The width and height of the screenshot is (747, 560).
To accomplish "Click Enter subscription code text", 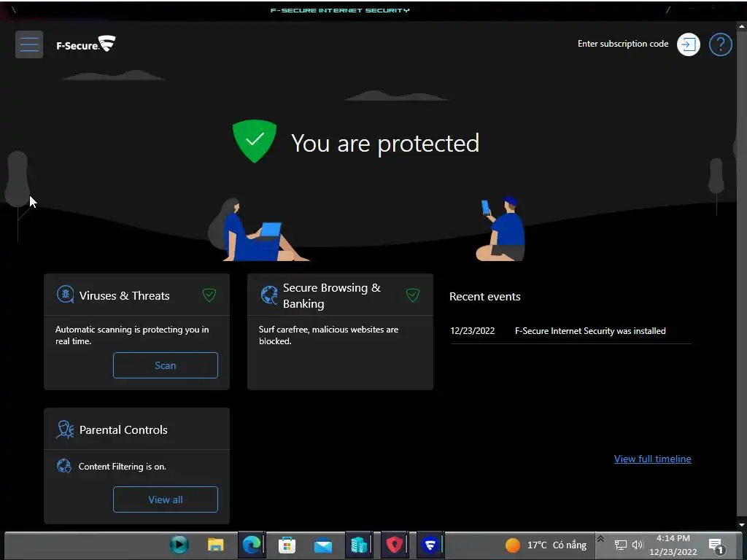I will [x=623, y=44].
